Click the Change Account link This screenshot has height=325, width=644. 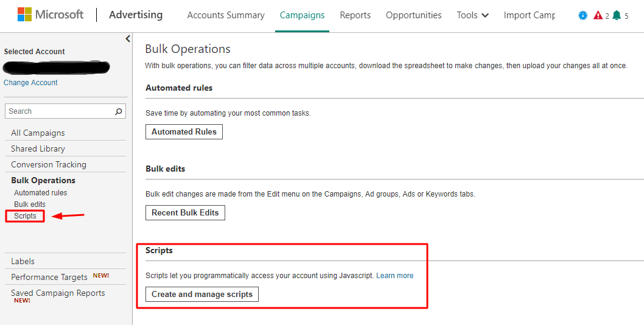[31, 83]
